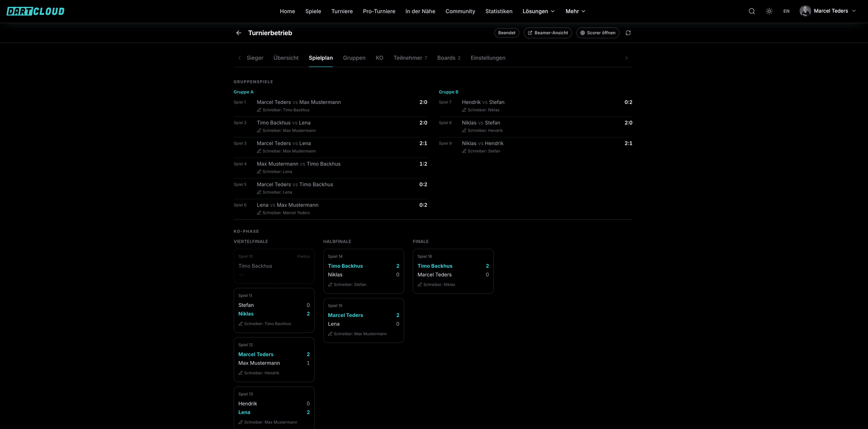
Task: Click pencil icon beside Schreiber: Niklas in Spiel 16
Action: (x=420, y=285)
